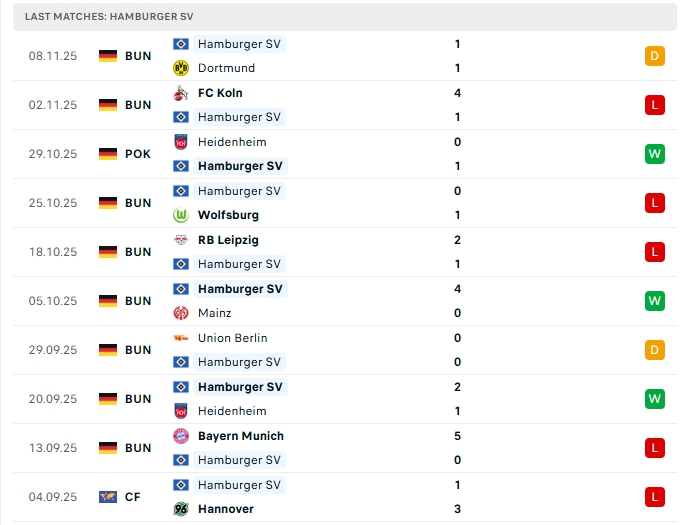Screen dimensions: 688x525
Task: Click the FC Koln club crest
Action: pos(181,93)
